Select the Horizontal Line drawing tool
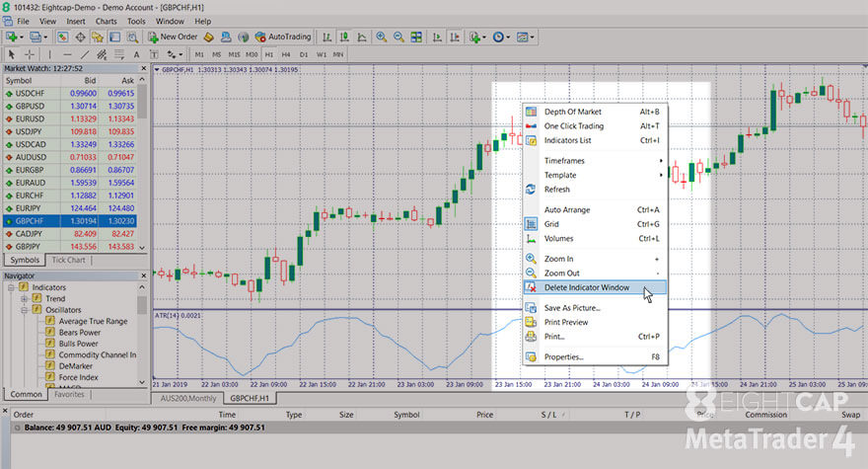The height and width of the screenshot is (469, 868). [x=67, y=54]
